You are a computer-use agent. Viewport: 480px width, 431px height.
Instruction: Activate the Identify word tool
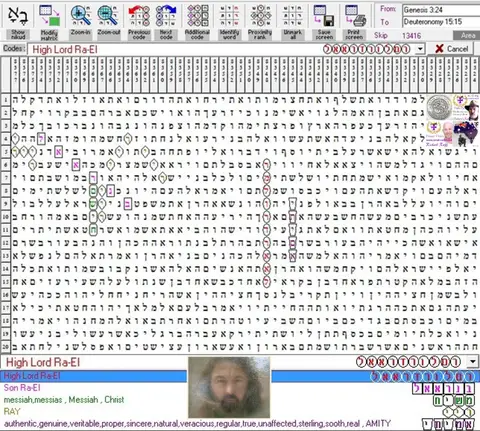pyautogui.click(x=229, y=15)
